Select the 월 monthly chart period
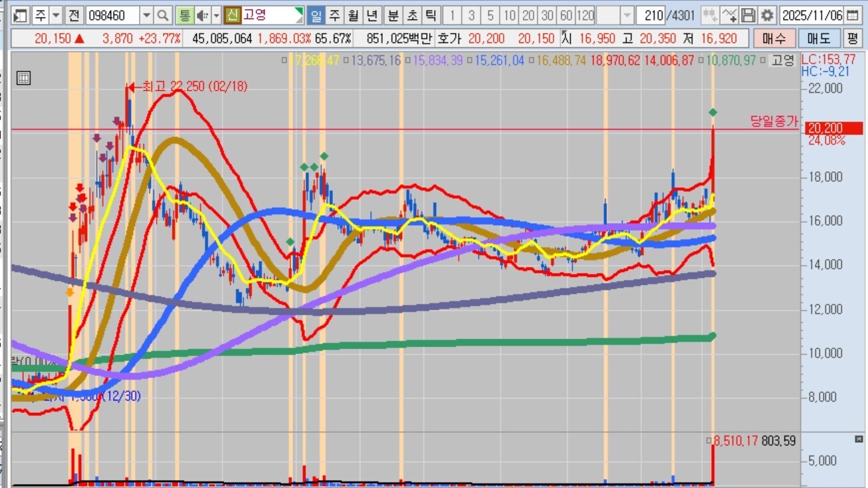The image size is (868, 488). coord(354,15)
